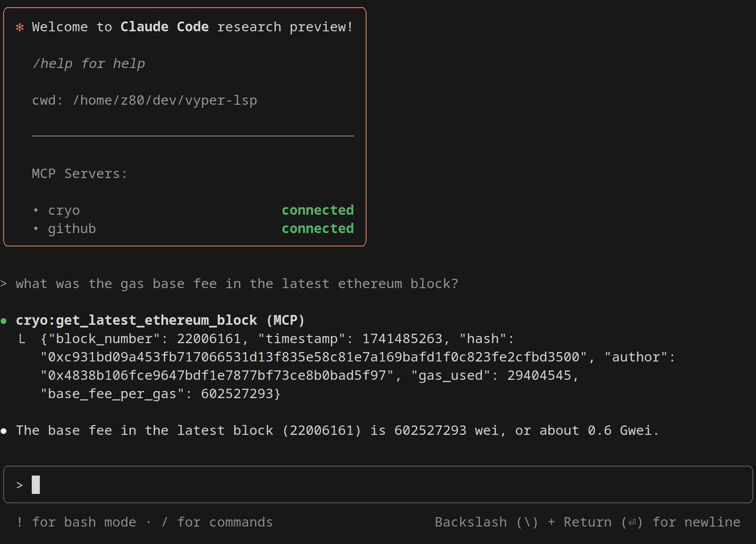
Task: Click the white bullet before the base fee answer
Action: pyautogui.click(x=4, y=431)
